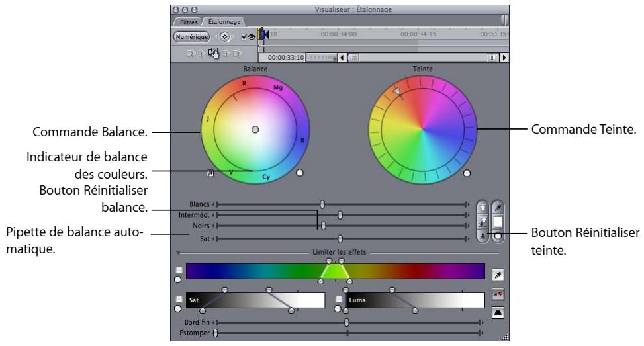Image resolution: width=644 pixels, height=346 pixels.
Task: Click the Balance wheel center indicator
Action: [255, 129]
